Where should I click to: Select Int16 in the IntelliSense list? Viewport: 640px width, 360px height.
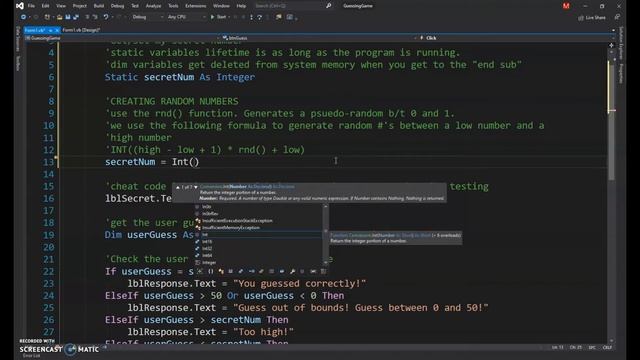pyautogui.click(x=207, y=242)
